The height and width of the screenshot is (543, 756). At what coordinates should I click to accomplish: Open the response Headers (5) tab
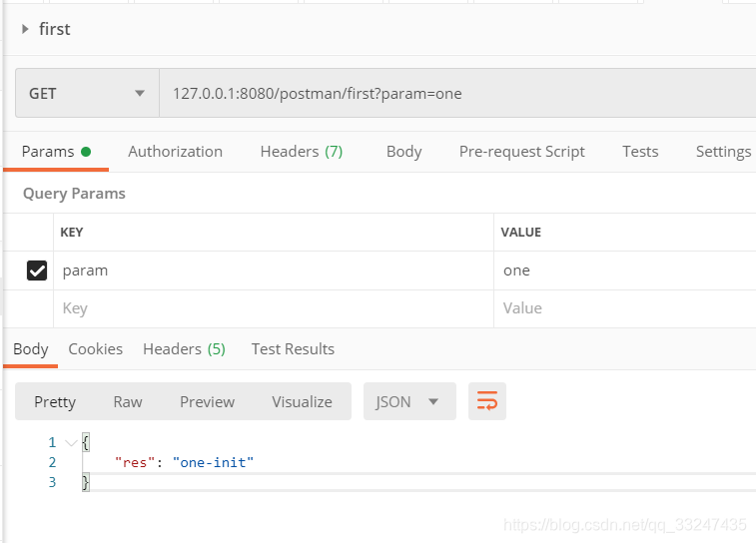click(184, 348)
